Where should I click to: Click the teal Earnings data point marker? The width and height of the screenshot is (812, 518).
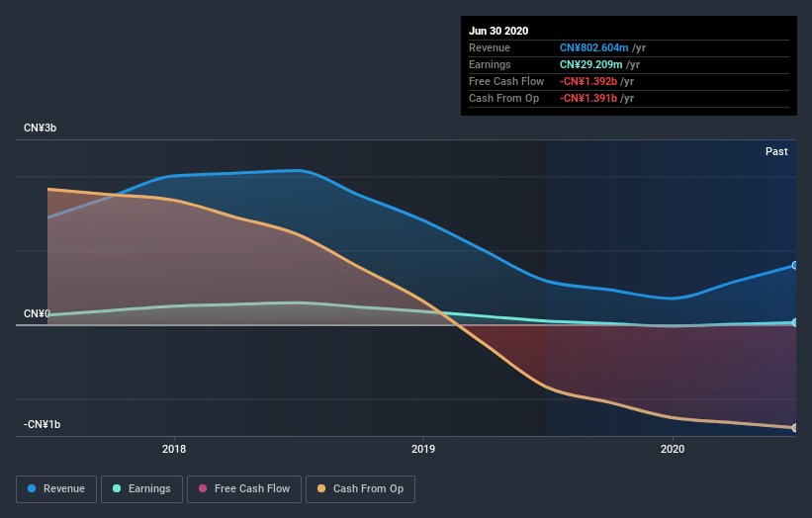point(795,322)
